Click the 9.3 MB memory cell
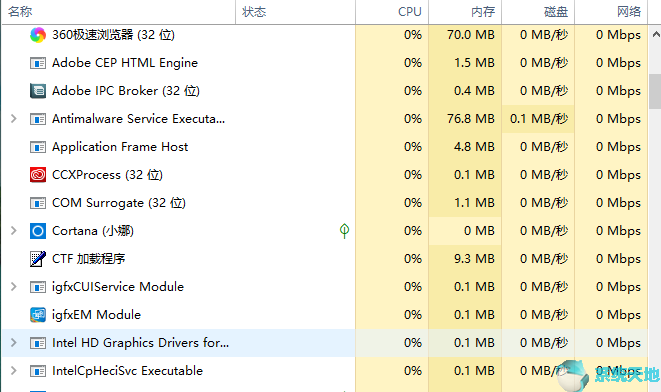 coord(465,259)
